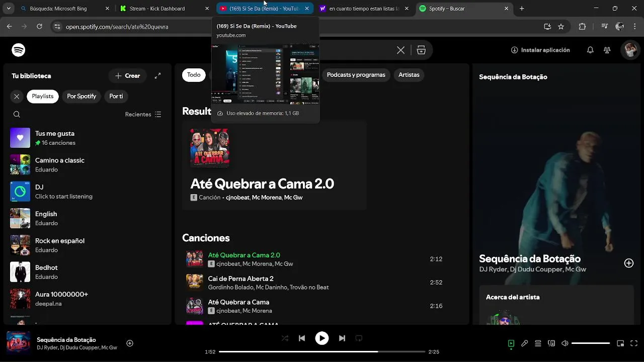Open Sequência da Botação title in right panel
Screen dimensions: 644x362
coord(530,259)
